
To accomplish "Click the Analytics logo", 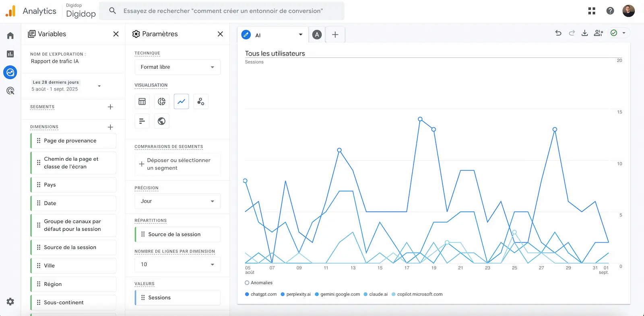I will [10, 11].
